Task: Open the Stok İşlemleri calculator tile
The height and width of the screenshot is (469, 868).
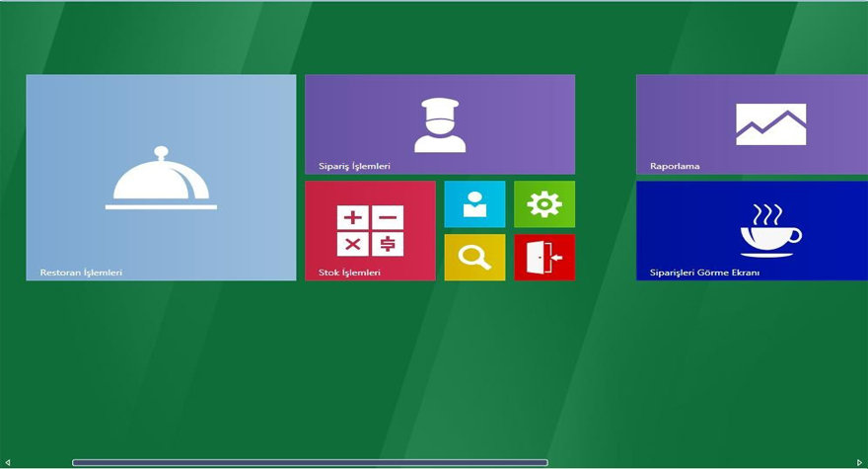Action: (x=370, y=231)
